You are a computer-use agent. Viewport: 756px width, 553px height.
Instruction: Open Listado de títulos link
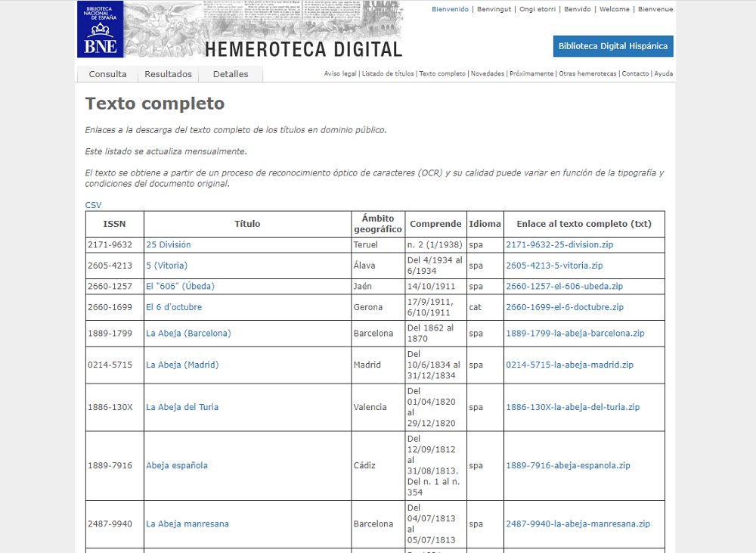coord(388,74)
